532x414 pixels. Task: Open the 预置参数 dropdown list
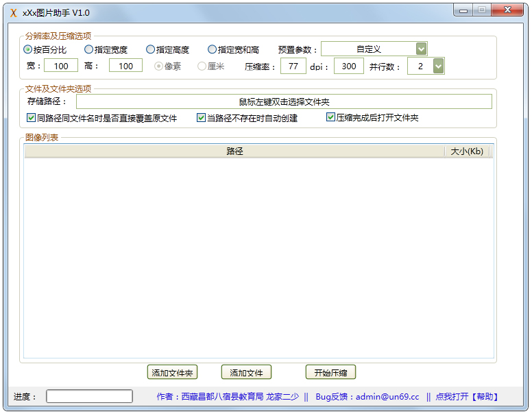[421, 49]
